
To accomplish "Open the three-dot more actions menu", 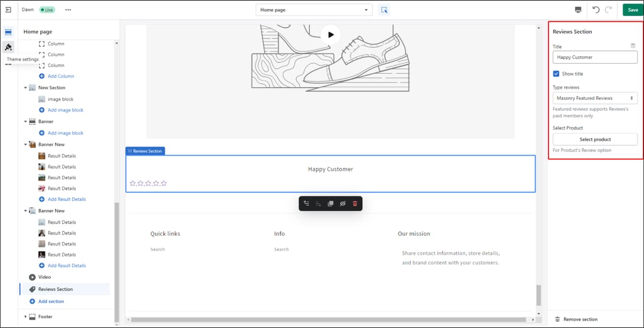I will [68, 10].
